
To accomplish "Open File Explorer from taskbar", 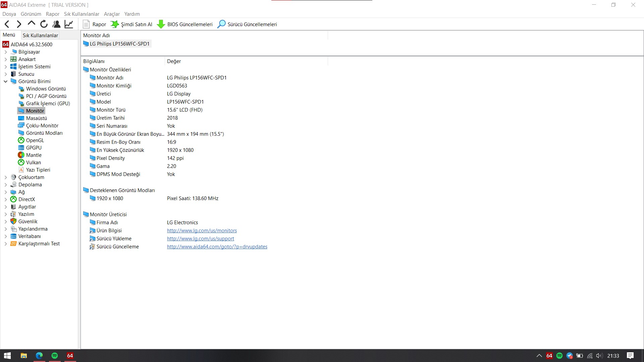I will point(23,356).
